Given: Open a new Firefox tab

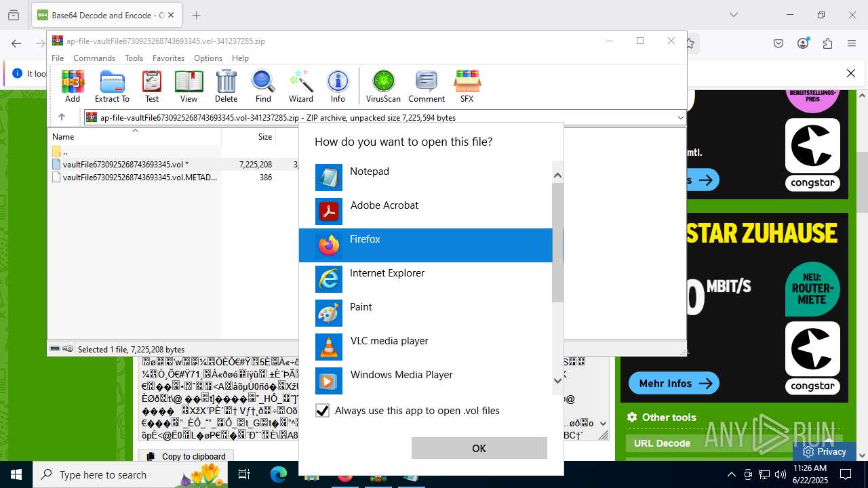Looking at the screenshot, I should tap(196, 15).
